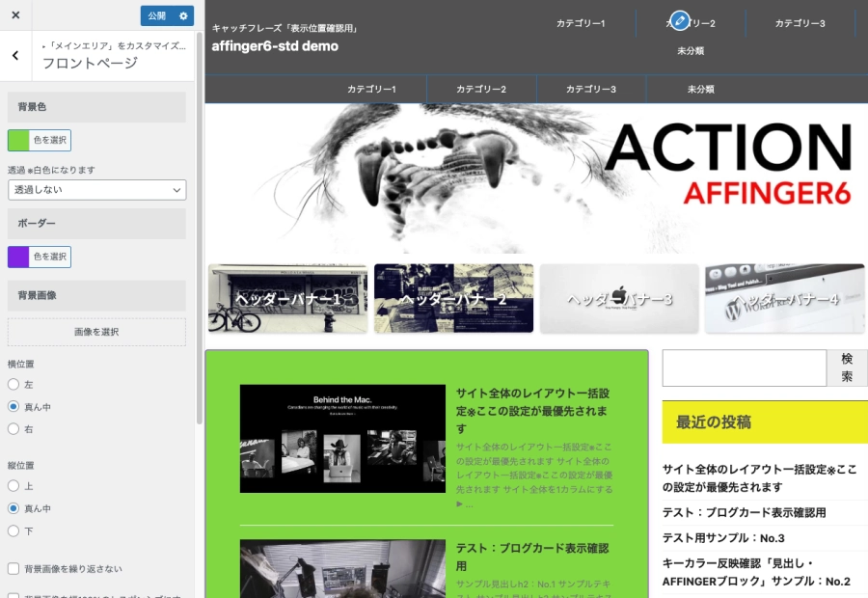Select 真ん中 under 横位置
The image size is (868, 598).
[x=14, y=406]
